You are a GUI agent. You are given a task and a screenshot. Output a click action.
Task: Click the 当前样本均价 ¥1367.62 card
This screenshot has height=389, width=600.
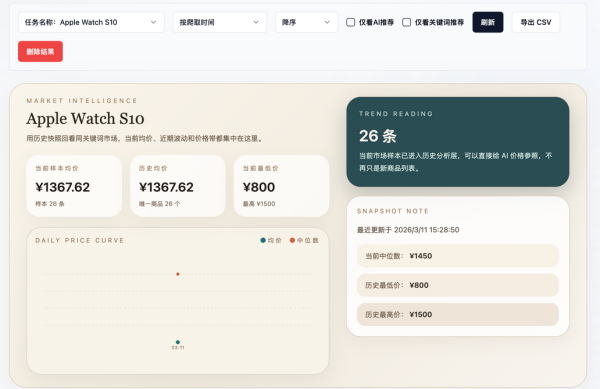[x=74, y=186]
